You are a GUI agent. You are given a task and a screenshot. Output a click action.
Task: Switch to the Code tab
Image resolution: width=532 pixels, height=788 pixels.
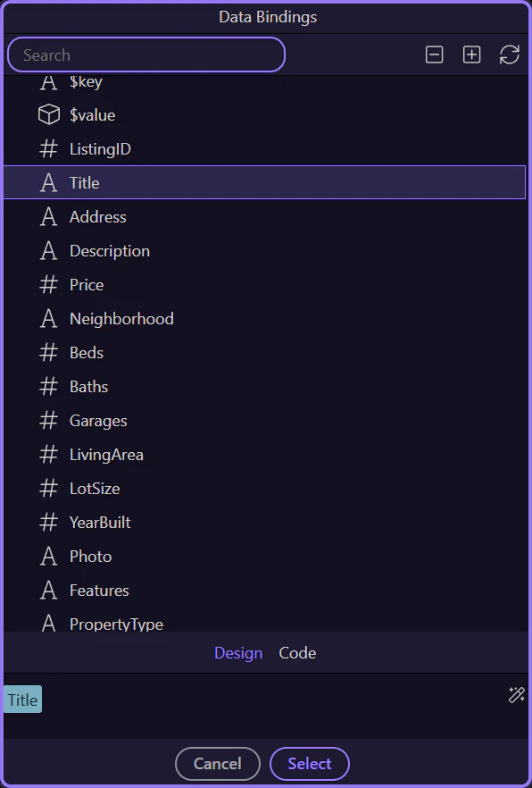297,653
